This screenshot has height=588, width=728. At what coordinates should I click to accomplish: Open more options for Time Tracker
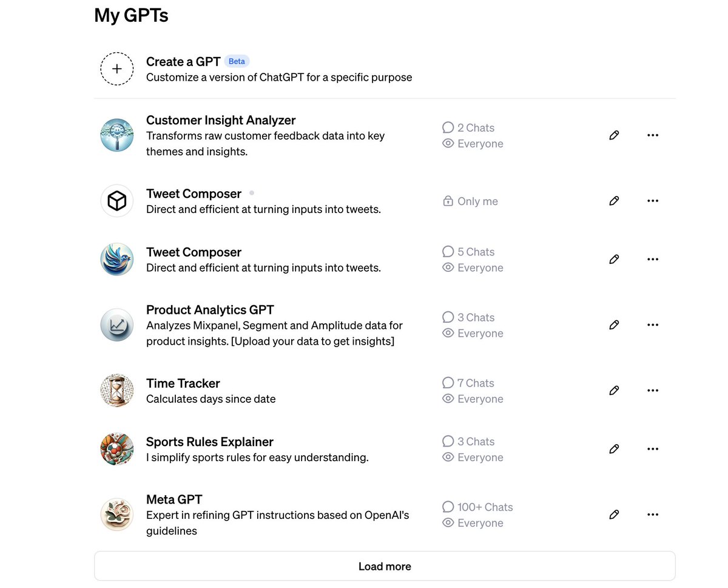pyautogui.click(x=653, y=390)
